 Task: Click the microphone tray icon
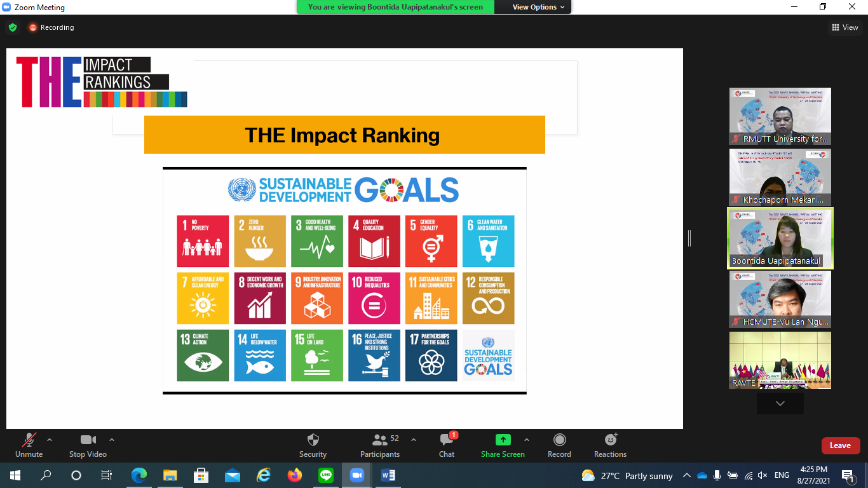coord(717,475)
